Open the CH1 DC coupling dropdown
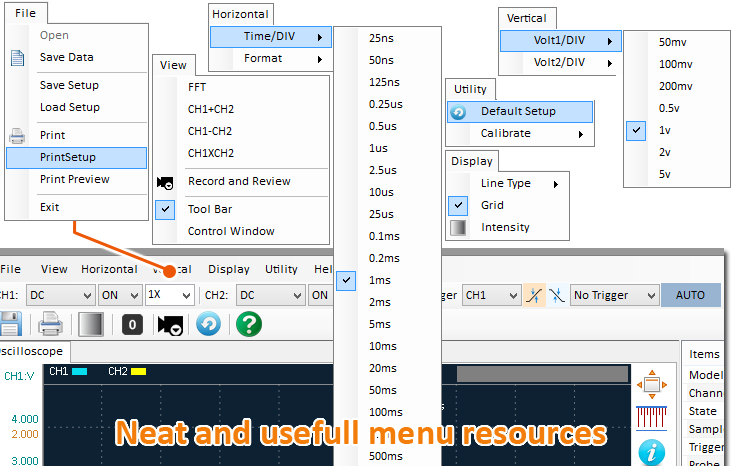Viewport: 736px width, 466px height. pos(60,295)
